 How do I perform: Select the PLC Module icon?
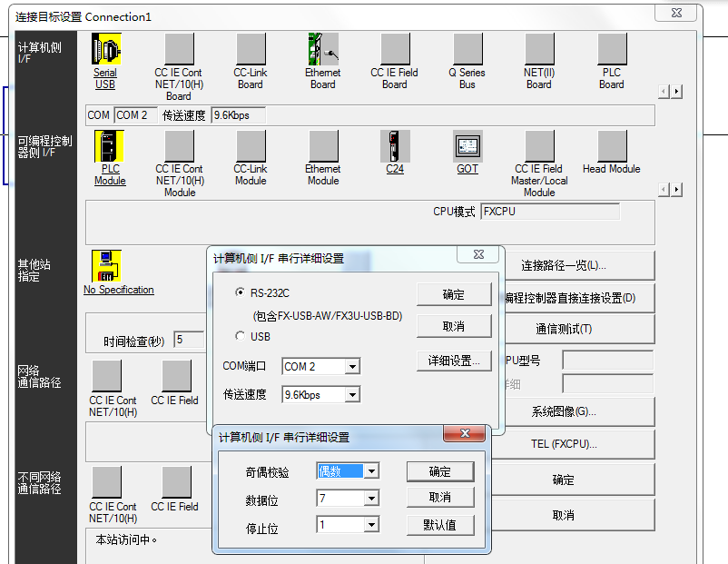(x=110, y=146)
